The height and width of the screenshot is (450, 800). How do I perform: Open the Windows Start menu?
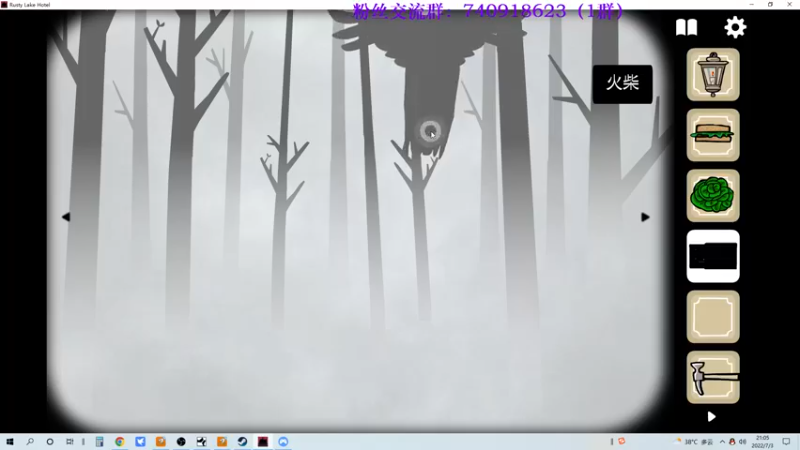tap(9, 441)
